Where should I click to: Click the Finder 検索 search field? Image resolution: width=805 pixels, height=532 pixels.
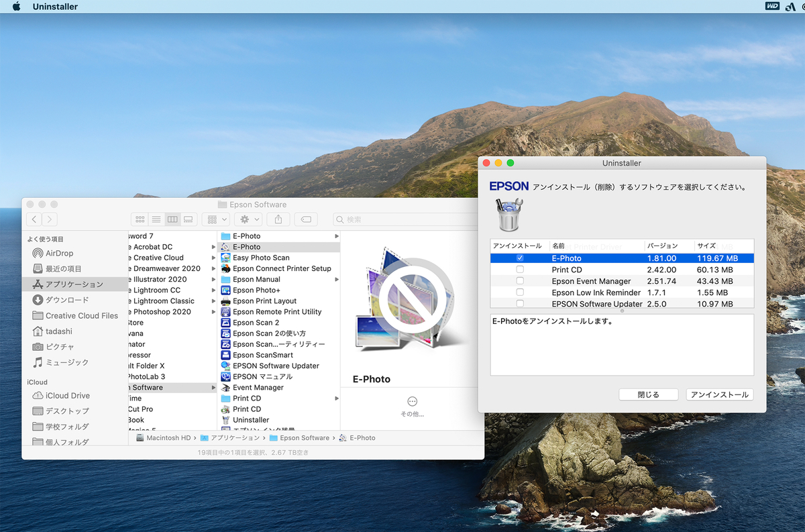[405, 219]
